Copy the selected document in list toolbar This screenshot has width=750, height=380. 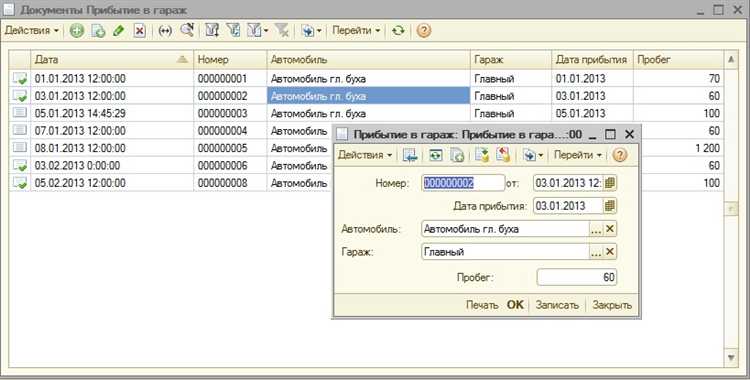(98, 31)
